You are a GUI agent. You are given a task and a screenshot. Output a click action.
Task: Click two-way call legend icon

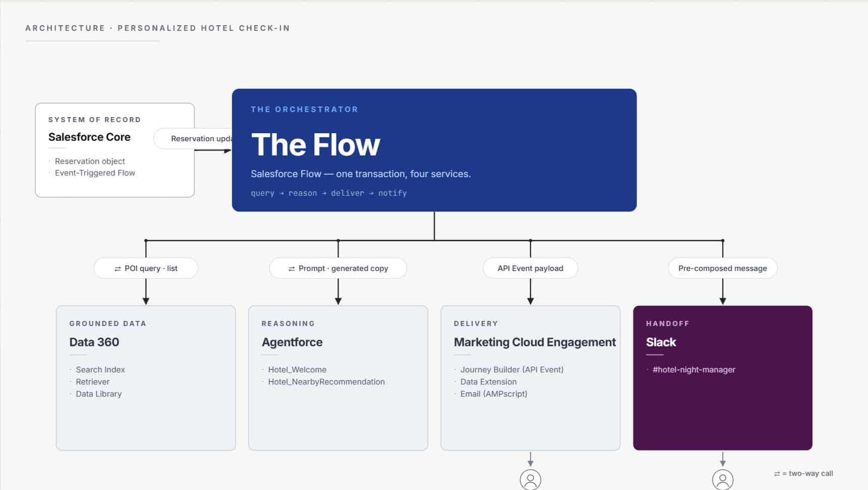[777, 474]
